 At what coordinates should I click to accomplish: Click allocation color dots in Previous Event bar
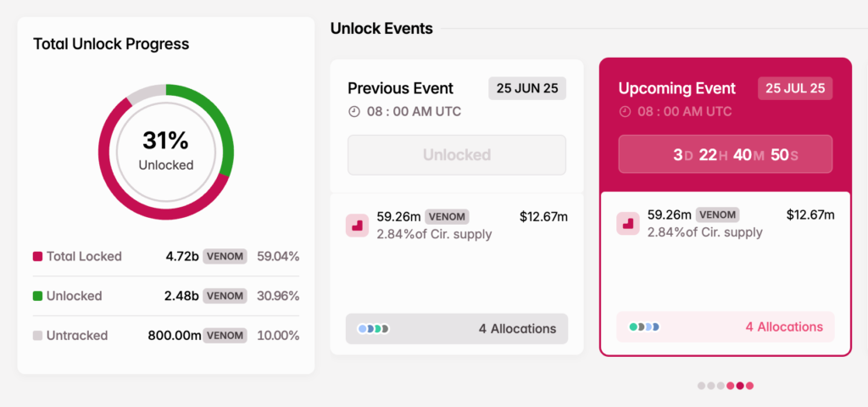373,329
